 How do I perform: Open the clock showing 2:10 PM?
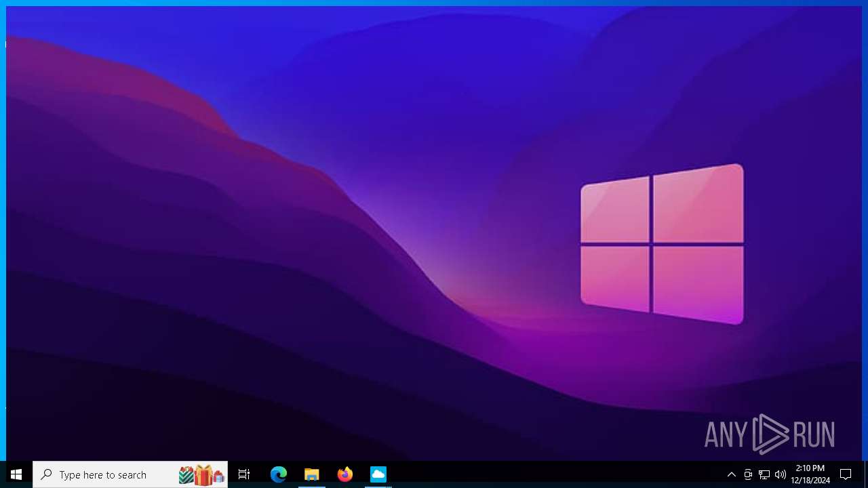(810, 474)
